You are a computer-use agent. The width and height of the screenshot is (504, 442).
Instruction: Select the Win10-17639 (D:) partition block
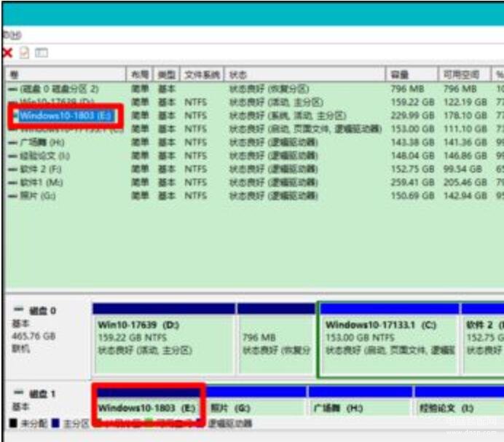[164, 338]
